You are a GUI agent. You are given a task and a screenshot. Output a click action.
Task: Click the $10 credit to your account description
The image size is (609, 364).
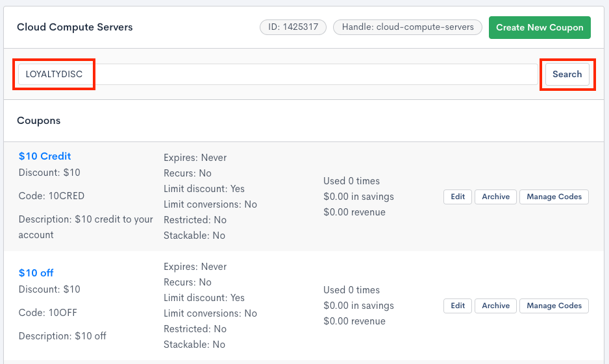pyautogui.click(x=86, y=227)
